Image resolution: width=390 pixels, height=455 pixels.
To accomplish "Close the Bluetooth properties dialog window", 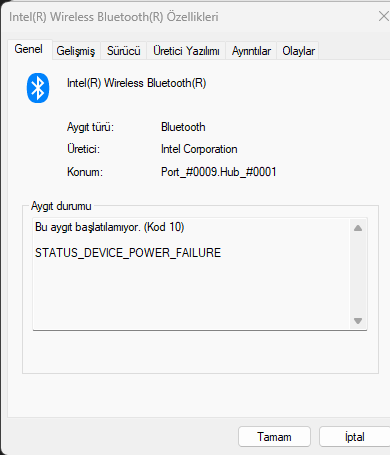I will pos(384,16).
